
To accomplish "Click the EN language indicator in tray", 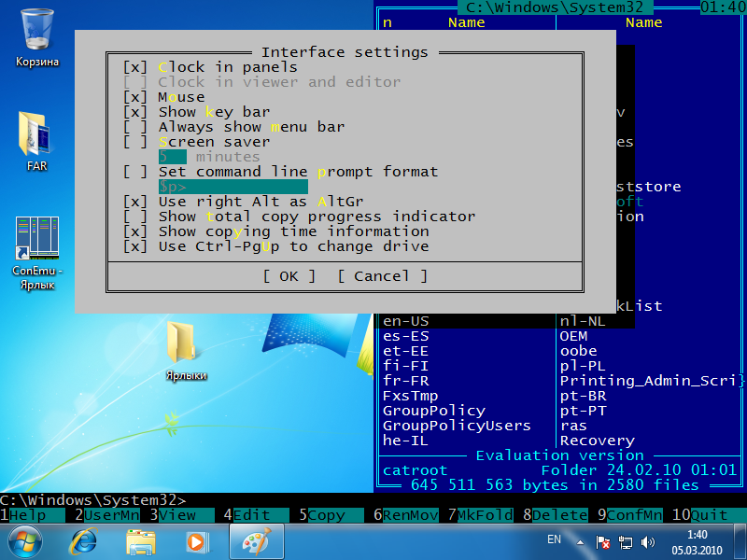I will 554,539.
